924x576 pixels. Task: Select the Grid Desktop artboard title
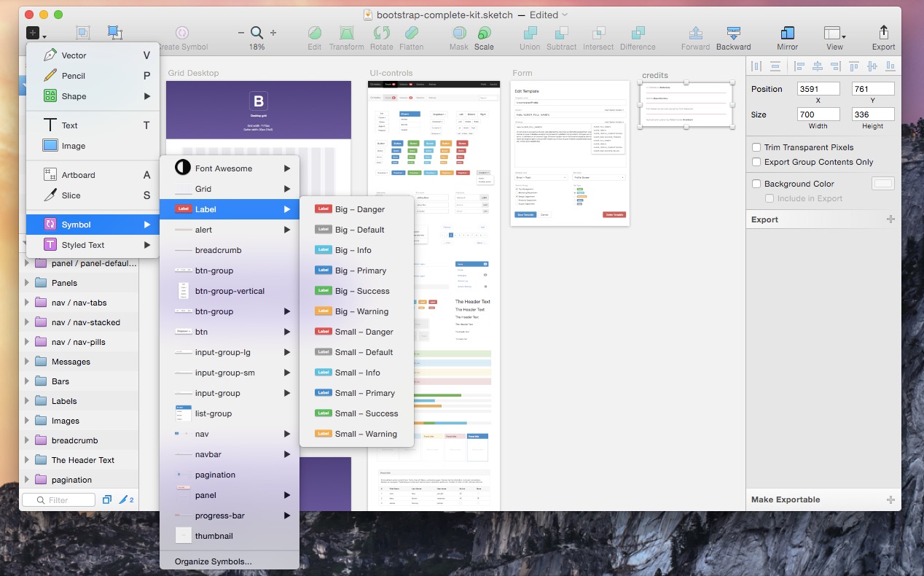click(193, 73)
